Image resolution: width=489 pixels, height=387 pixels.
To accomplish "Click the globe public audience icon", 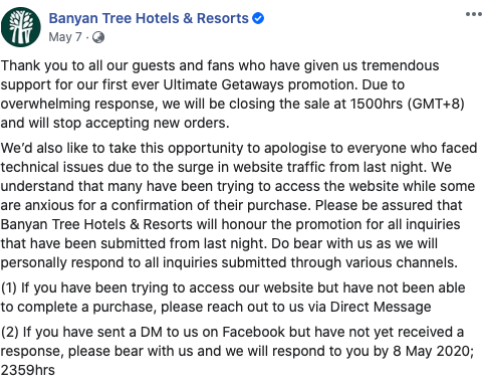I will [98, 37].
